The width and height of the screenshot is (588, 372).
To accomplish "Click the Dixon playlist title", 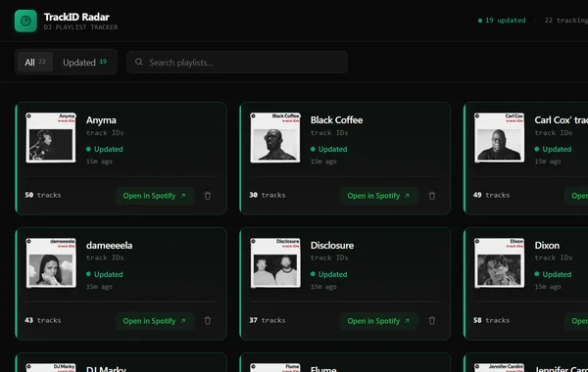I will [x=547, y=246].
